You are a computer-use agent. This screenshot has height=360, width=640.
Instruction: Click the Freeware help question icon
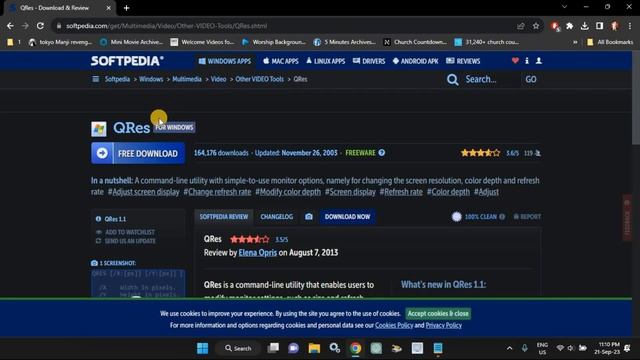(x=382, y=153)
